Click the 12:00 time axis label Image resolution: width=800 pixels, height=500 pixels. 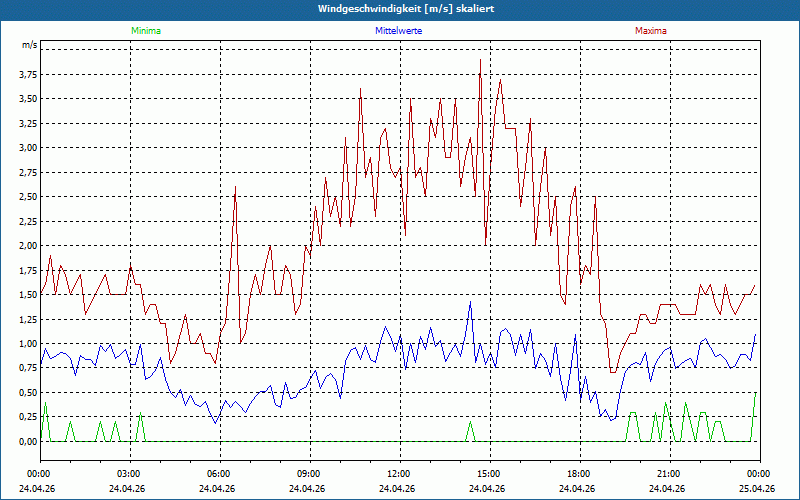coord(399,474)
